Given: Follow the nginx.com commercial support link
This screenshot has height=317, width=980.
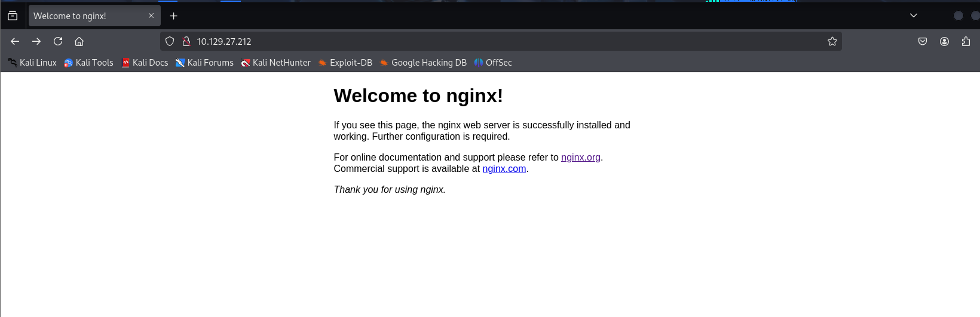Looking at the screenshot, I should 504,169.
